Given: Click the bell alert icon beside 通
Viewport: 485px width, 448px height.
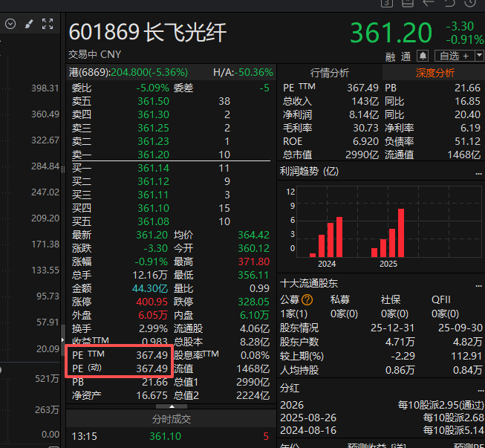Looking at the screenshot, I should pos(423,56).
